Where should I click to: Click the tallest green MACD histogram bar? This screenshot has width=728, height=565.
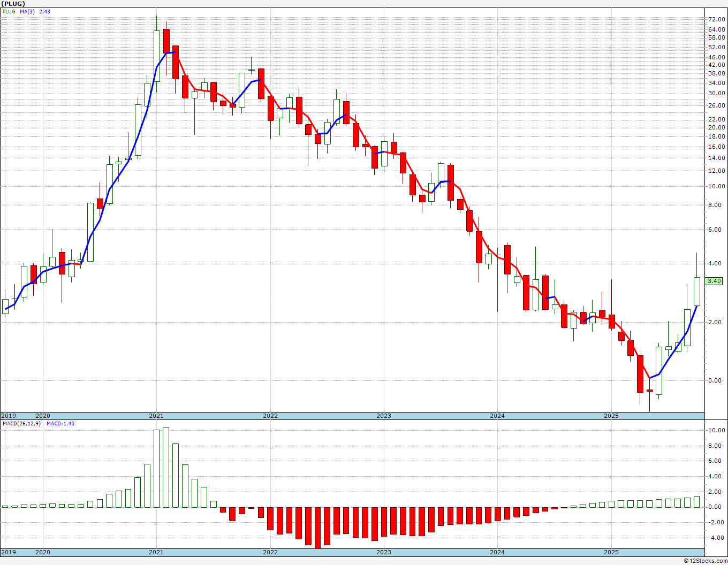pos(166,468)
